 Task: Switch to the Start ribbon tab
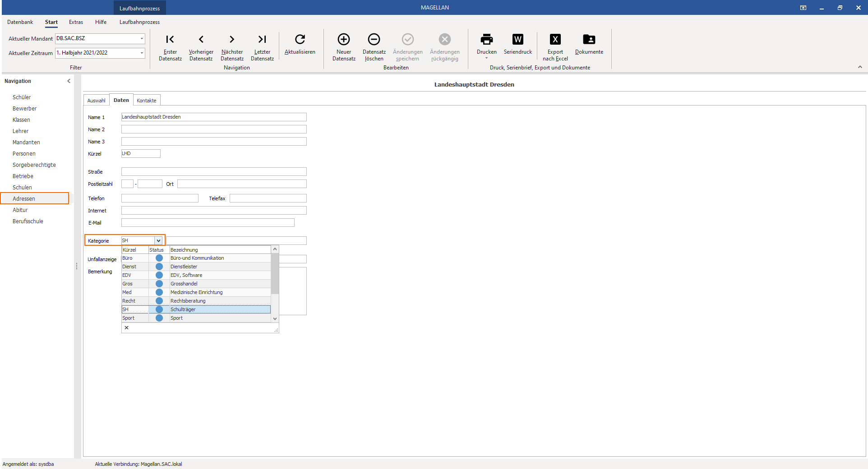click(x=51, y=22)
